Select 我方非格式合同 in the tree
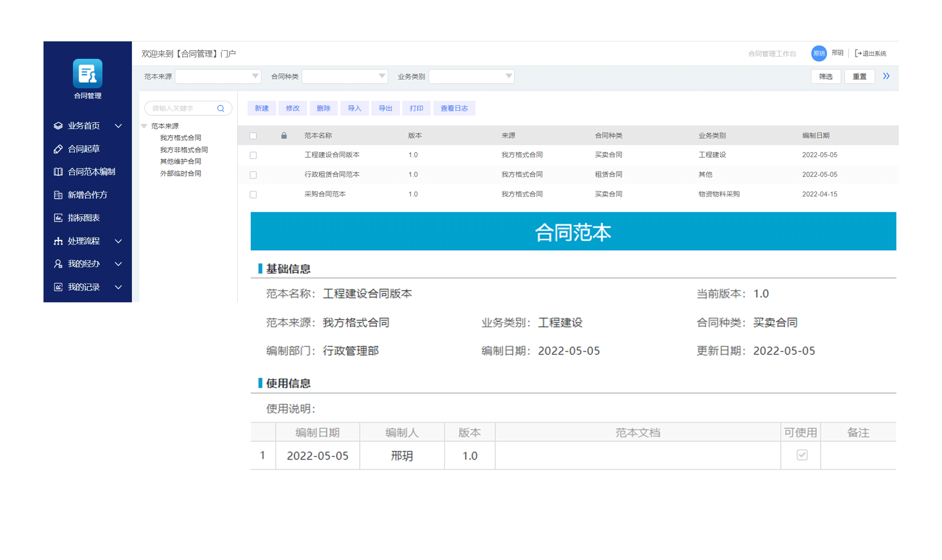The width and height of the screenshot is (942, 560). 184,150
